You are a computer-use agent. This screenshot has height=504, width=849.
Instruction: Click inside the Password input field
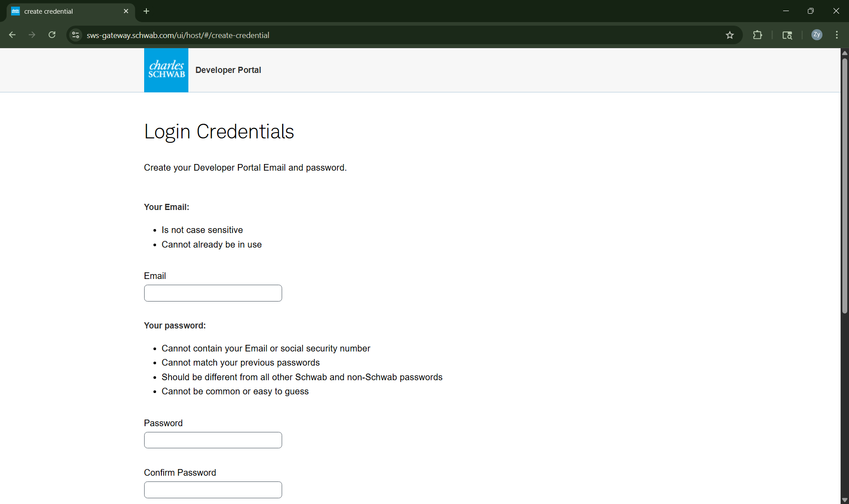point(213,440)
